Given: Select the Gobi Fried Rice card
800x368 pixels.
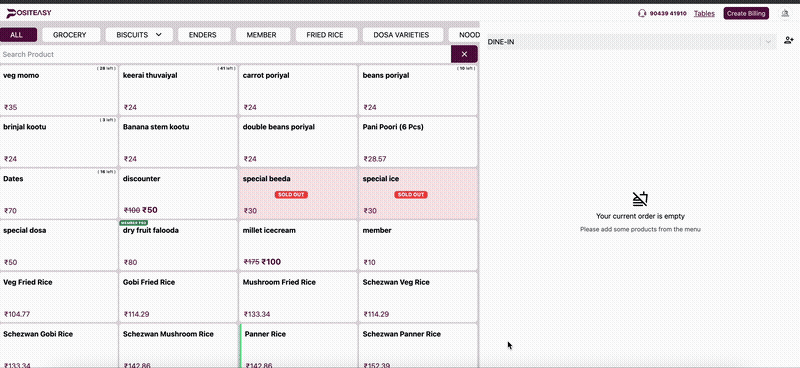Looking at the screenshot, I should (178, 297).
